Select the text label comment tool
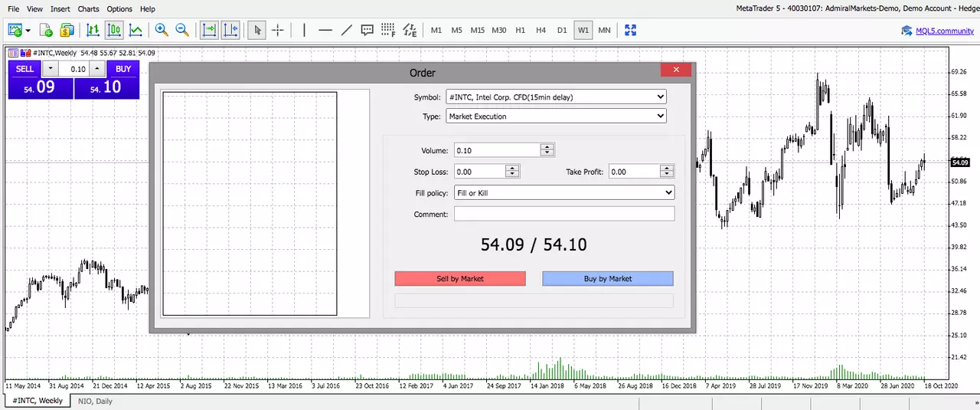The height and width of the screenshot is (410, 980). point(367,31)
